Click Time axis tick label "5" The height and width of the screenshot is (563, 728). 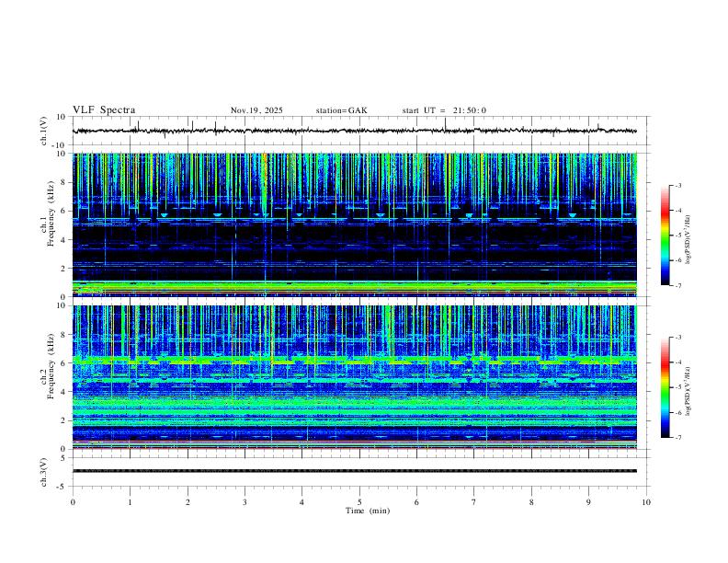tap(359, 502)
